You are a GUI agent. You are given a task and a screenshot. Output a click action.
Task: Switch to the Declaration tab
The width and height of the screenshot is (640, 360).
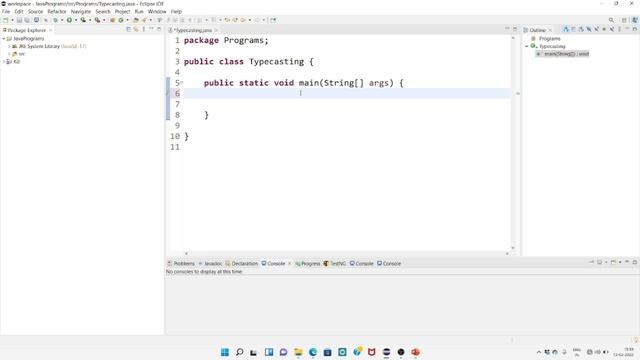tap(242, 264)
